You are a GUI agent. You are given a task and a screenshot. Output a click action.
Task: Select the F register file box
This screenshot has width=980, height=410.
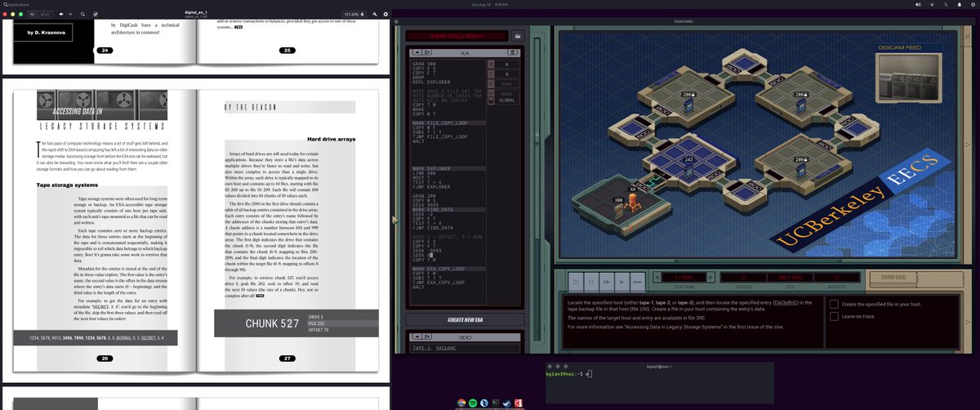click(507, 84)
